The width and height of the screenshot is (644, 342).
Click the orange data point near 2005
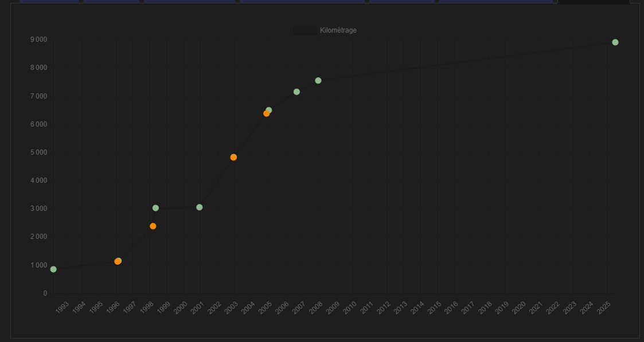point(266,113)
